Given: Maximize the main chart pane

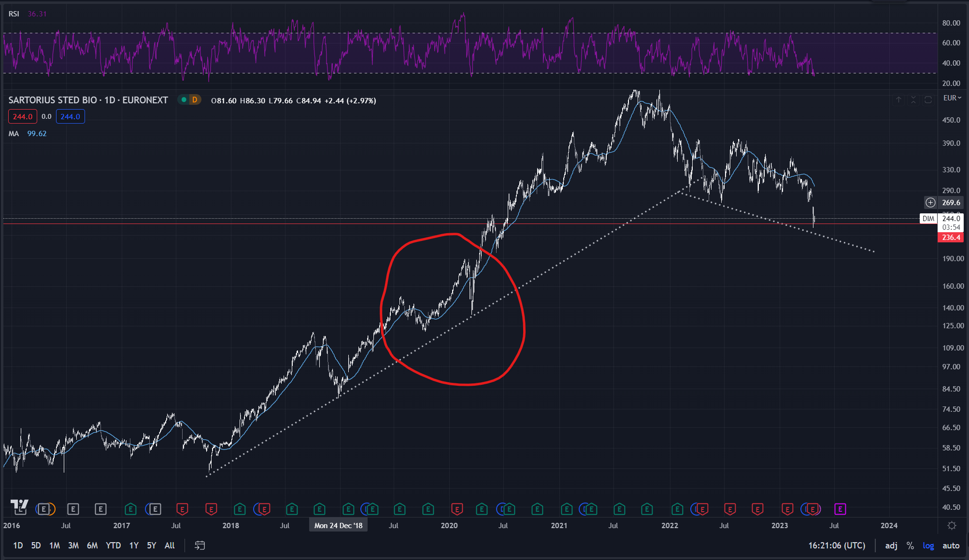Looking at the screenshot, I should click(x=928, y=100).
